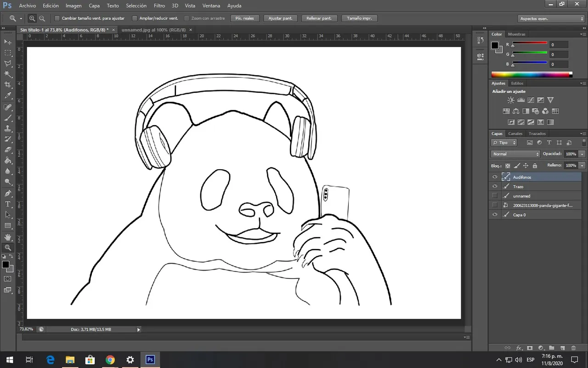Viewport: 588px width, 368px height.
Task: Select the Eyedropper tool
Action: click(8, 96)
